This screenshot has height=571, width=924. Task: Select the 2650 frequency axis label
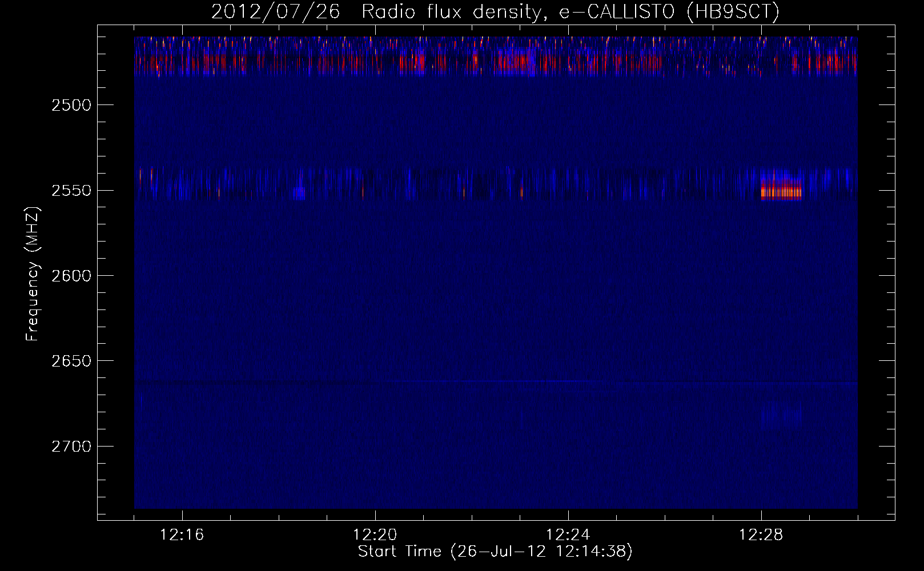(x=71, y=361)
